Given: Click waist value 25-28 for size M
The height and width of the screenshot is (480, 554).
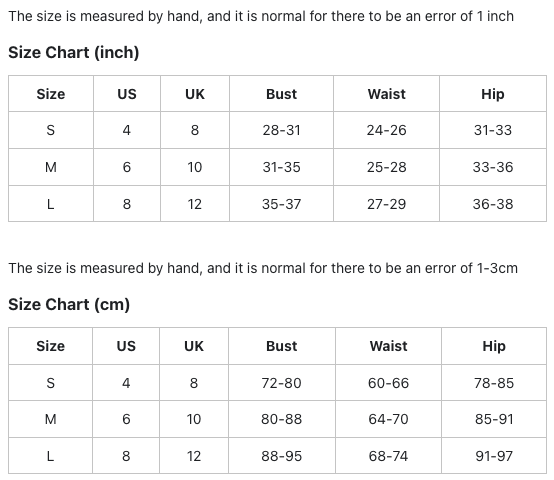Looking at the screenshot, I should pos(387,167).
